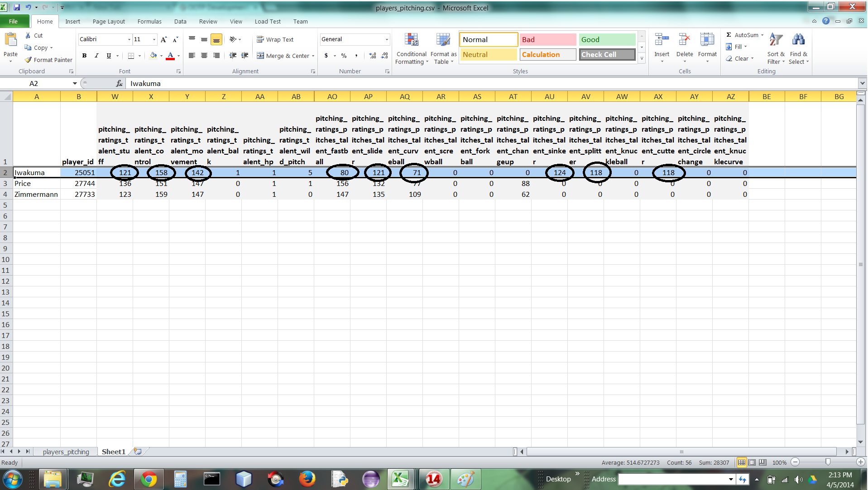Apply the Calculation cell style
The height and width of the screenshot is (490, 868).
[x=547, y=54]
